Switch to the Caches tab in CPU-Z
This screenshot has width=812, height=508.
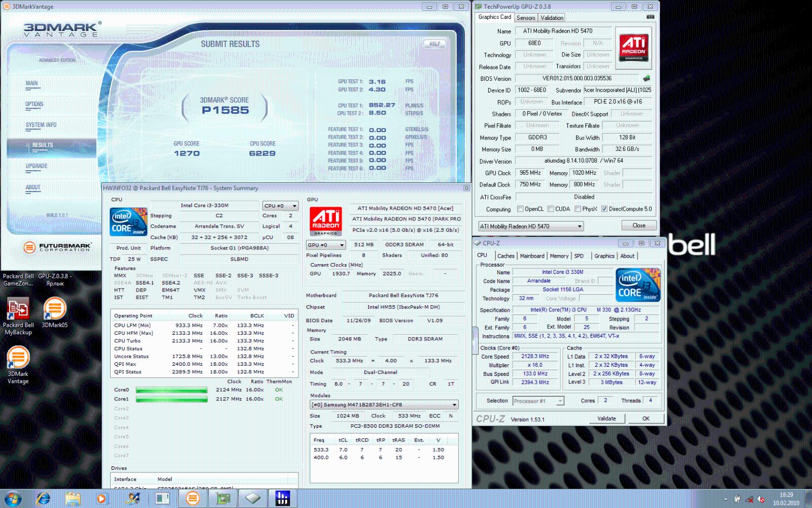(505, 256)
